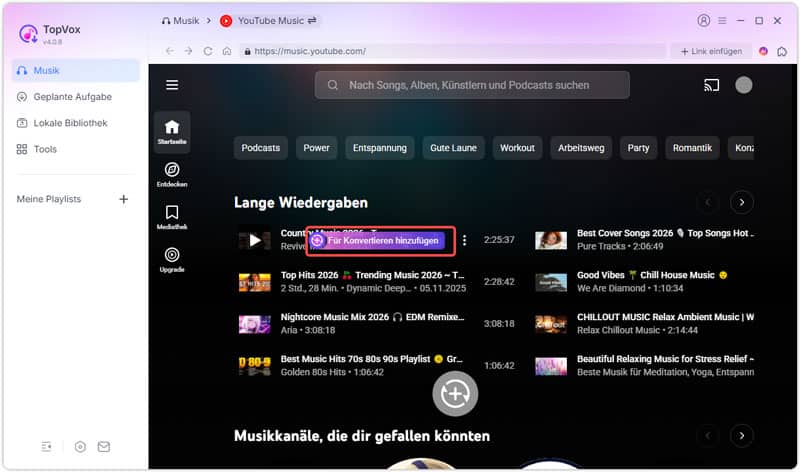Open three-dot menu for the Country Music track
The image size is (800, 472).
464,240
